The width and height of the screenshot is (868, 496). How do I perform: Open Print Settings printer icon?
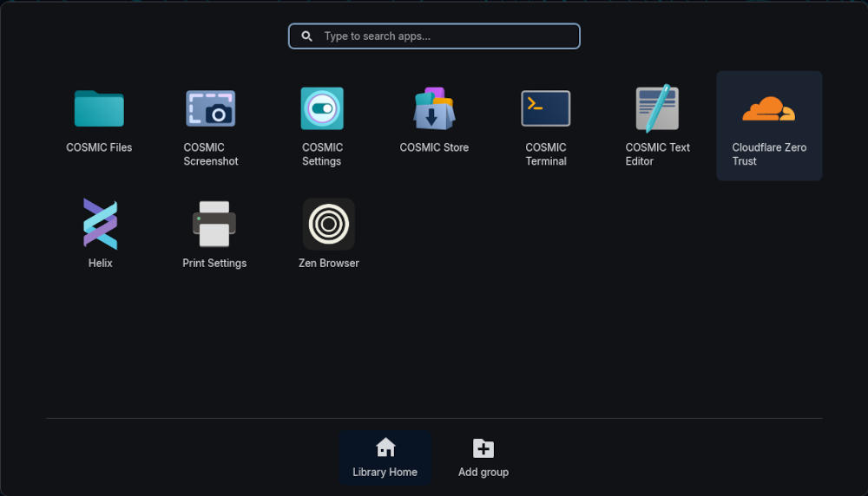point(214,224)
